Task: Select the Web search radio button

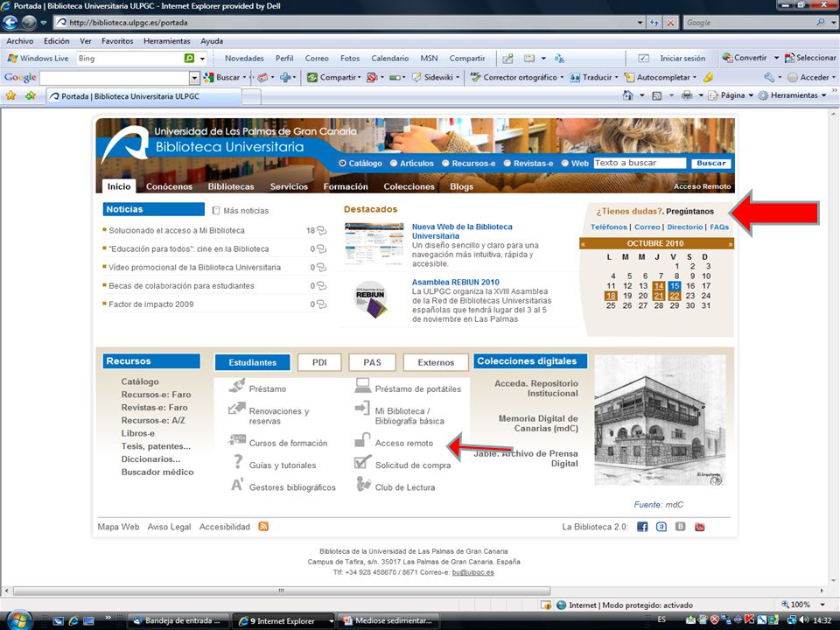Action: [564, 163]
